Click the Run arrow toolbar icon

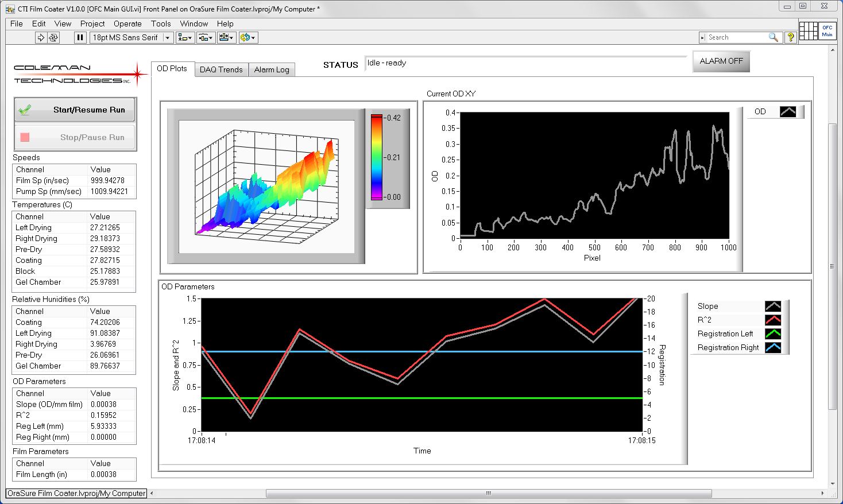point(41,37)
